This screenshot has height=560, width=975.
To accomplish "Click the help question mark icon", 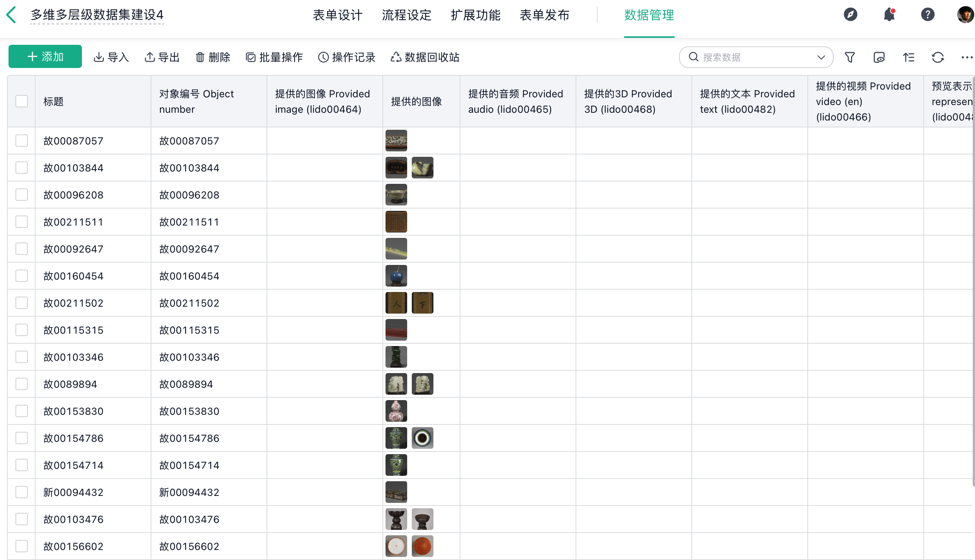I will click(927, 15).
